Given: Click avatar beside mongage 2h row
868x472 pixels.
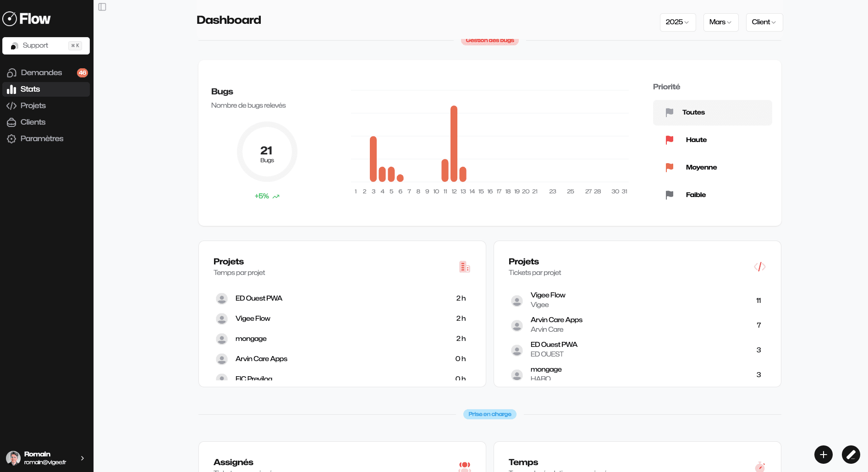Looking at the screenshot, I should point(222,339).
